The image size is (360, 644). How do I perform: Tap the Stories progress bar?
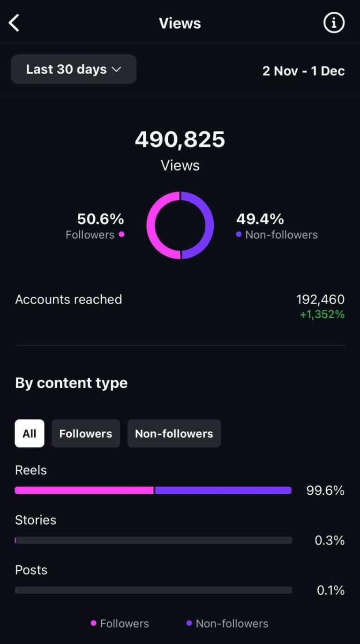click(x=154, y=540)
